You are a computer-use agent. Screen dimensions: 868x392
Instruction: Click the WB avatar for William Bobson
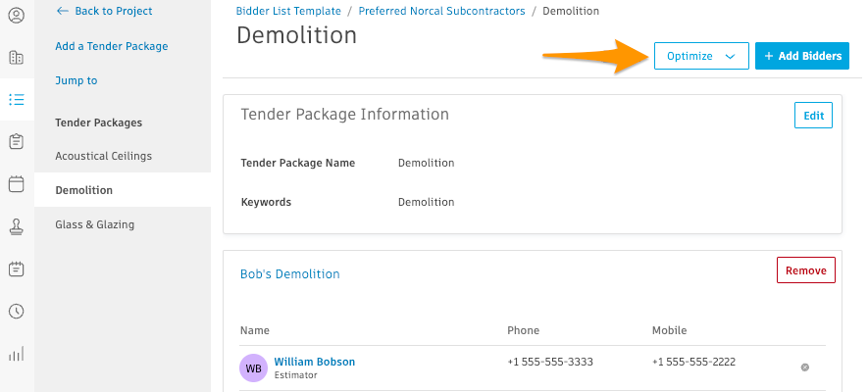pyautogui.click(x=254, y=368)
